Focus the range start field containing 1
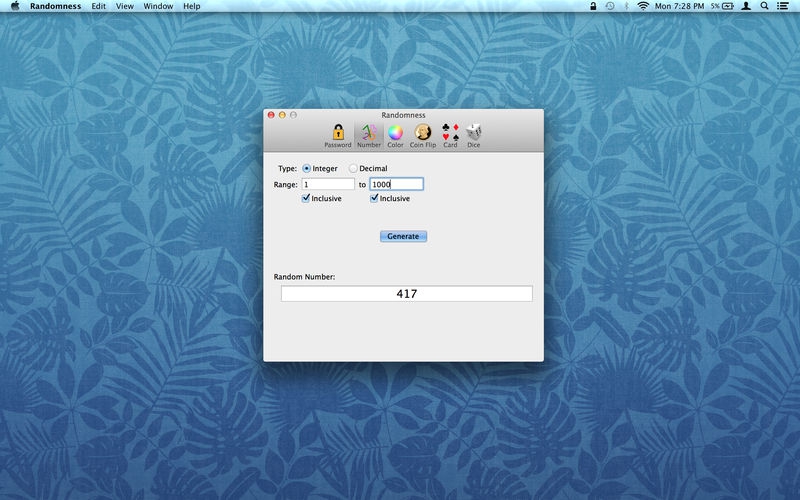800x500 pixels. point(328,184)
